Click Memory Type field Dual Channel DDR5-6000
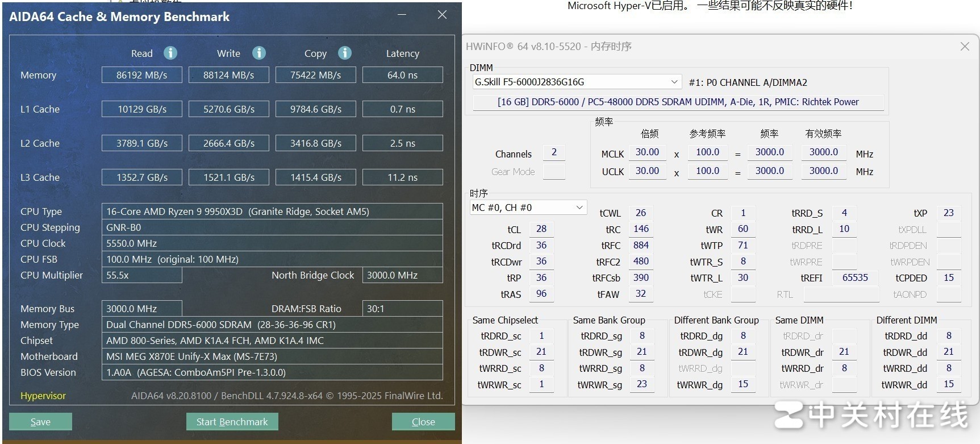980x444 pixels. [x=272, y=325]
